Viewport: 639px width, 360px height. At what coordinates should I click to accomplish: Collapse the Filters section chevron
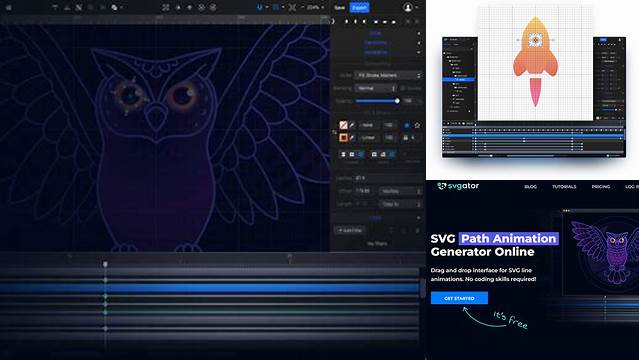coord(419,218)
